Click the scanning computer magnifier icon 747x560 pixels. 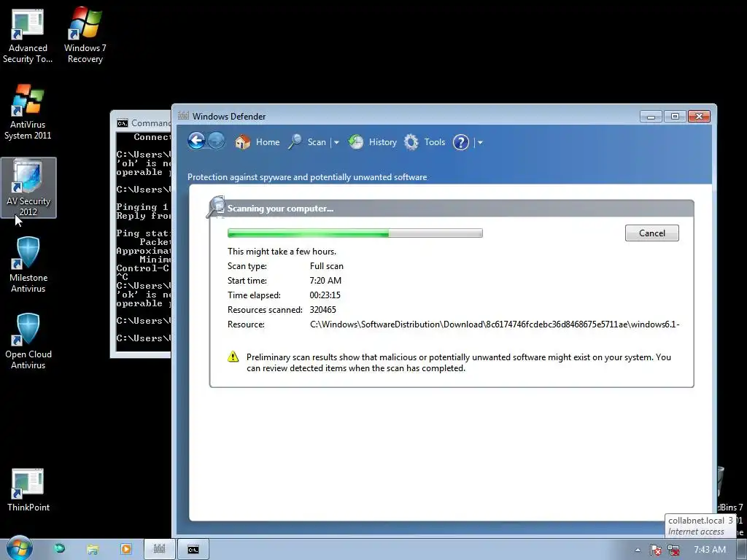(x=216, y=207)
